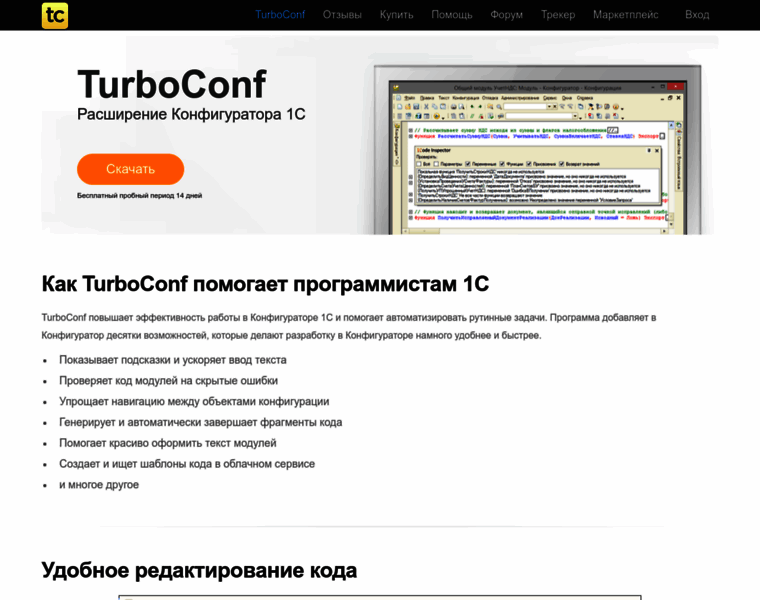Image resolution: width=760 pixels, height=600 pixels.
Task: Click the bullet Показывает подсказки и ускоряет ввод текста
Action: [x=173, y=360]
